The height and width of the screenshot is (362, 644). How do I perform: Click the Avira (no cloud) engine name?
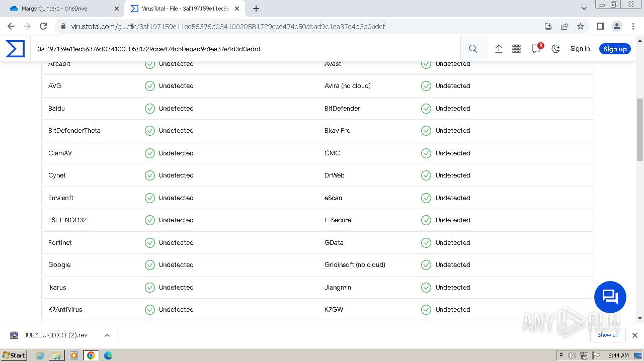point(348,86)
